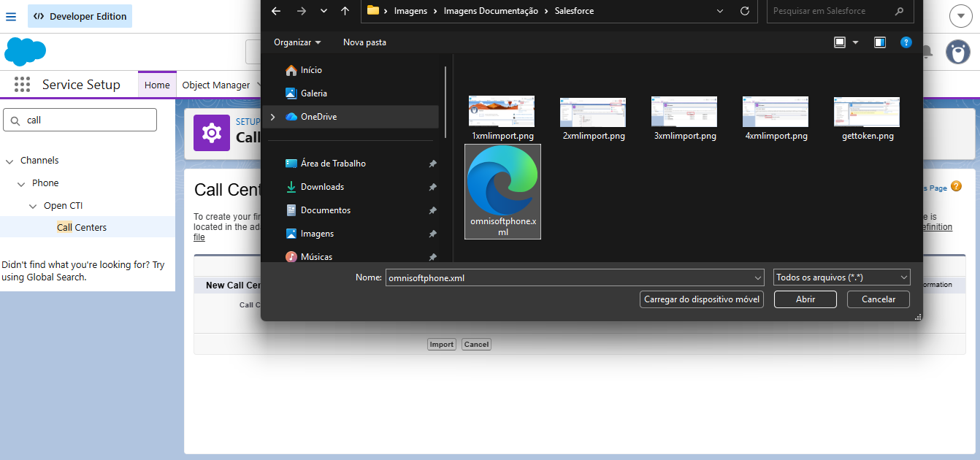Unpin Downloads pin icon
980x460 pixels.
[432, 187]
